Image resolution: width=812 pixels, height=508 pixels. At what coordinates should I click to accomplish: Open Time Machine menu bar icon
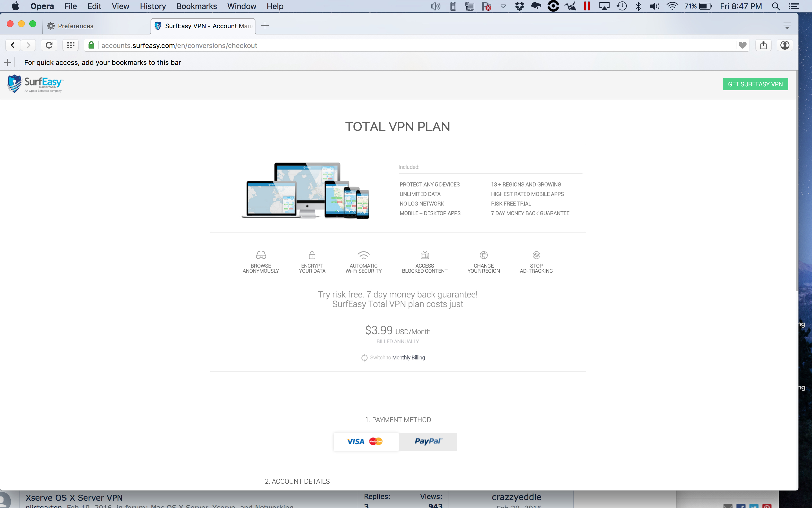[621, 6]
